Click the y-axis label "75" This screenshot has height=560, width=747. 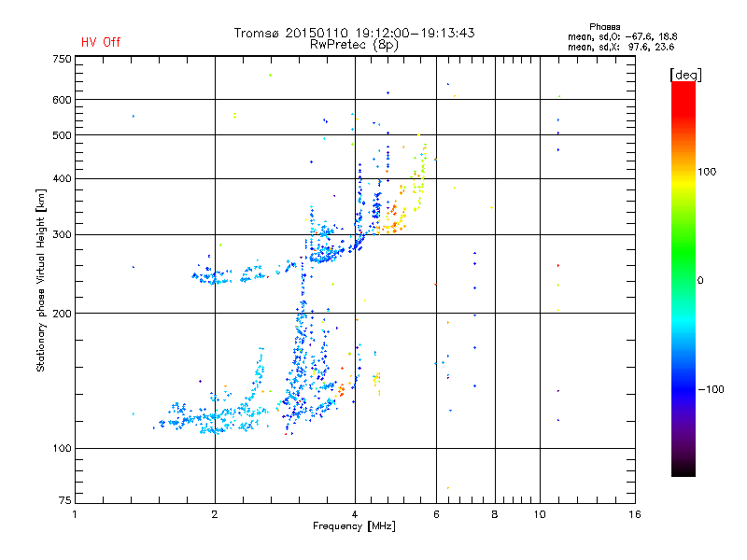pyautogui.click(x=65, y=500)
